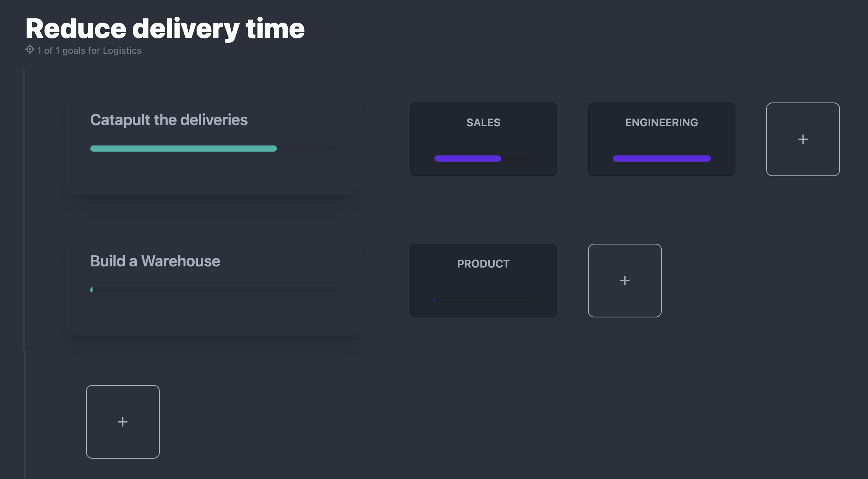Click the 'Build a Warehouse' title
The height and width of the screenshot is (479, 868).
tap(155, 261)
